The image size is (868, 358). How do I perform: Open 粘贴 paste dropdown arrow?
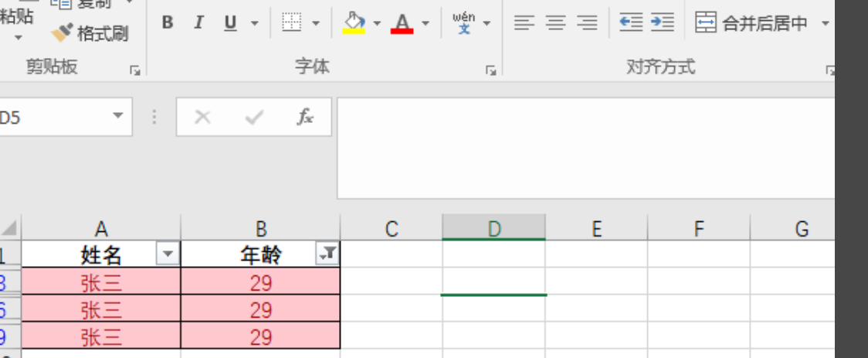pos(19,38)
